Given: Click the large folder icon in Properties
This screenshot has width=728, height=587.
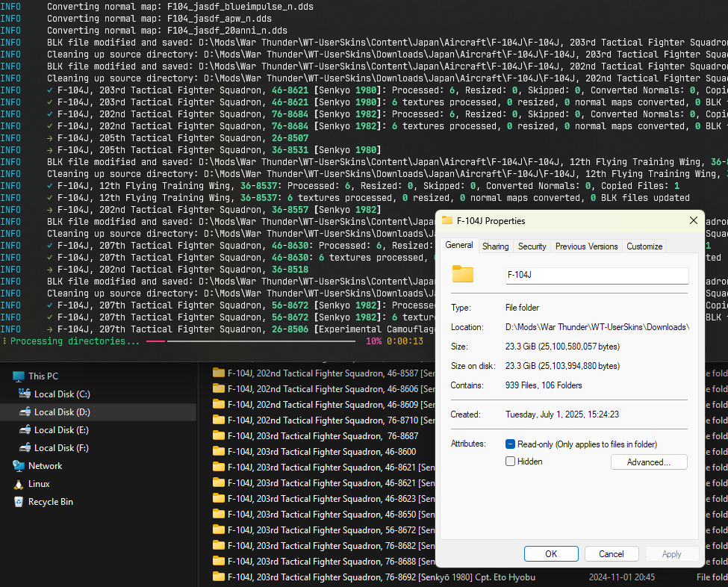Looking at the screenshot, I should pos(463,274).
